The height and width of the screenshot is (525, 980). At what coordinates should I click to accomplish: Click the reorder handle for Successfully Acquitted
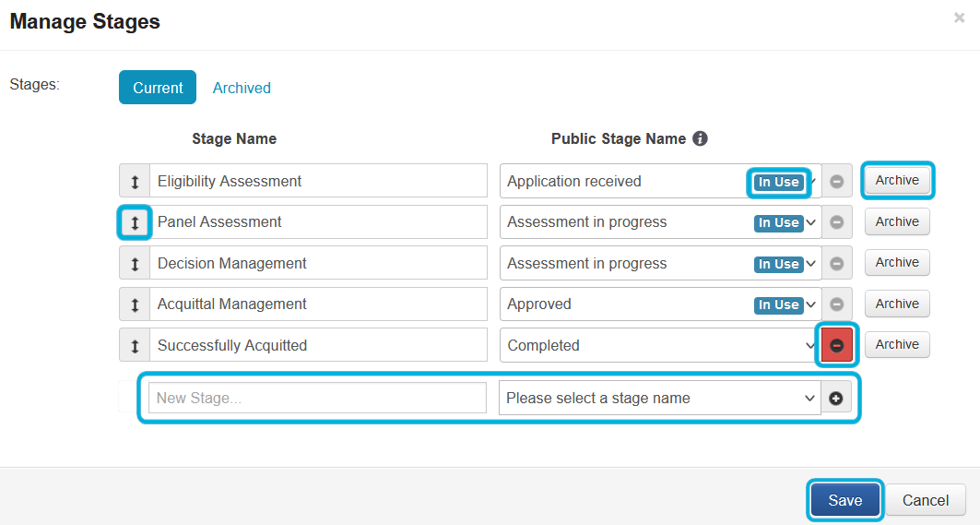135,346
